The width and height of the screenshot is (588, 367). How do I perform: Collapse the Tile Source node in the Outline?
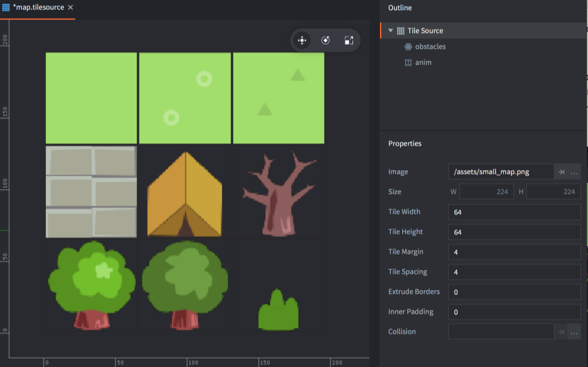(x=390, y=30)
